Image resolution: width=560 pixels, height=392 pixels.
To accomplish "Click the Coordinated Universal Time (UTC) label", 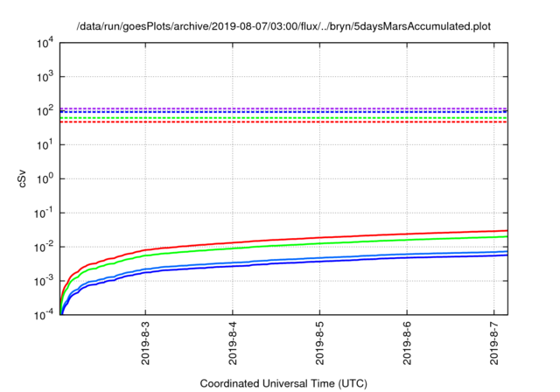I will coord(283,384).
